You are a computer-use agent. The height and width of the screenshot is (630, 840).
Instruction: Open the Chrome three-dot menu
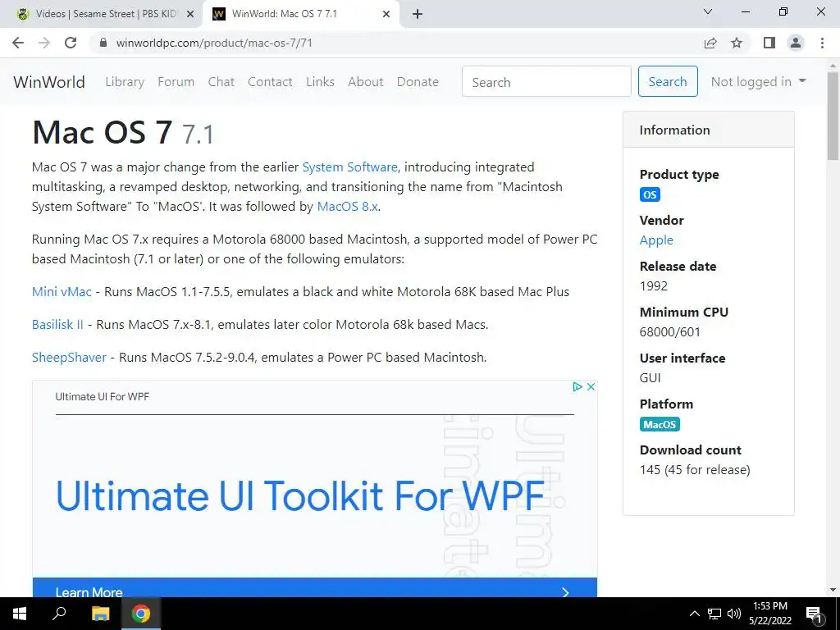click(x=822, y=43)
